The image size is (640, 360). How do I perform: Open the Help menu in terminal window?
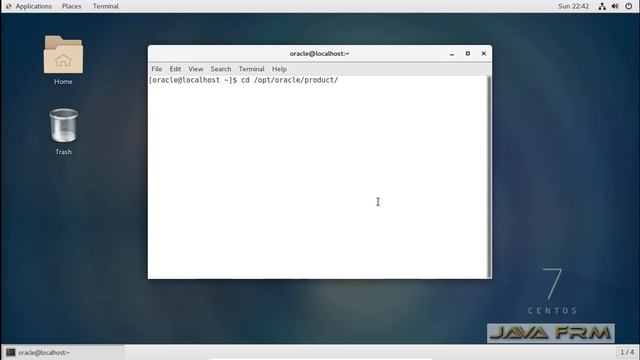click(279, 69)
